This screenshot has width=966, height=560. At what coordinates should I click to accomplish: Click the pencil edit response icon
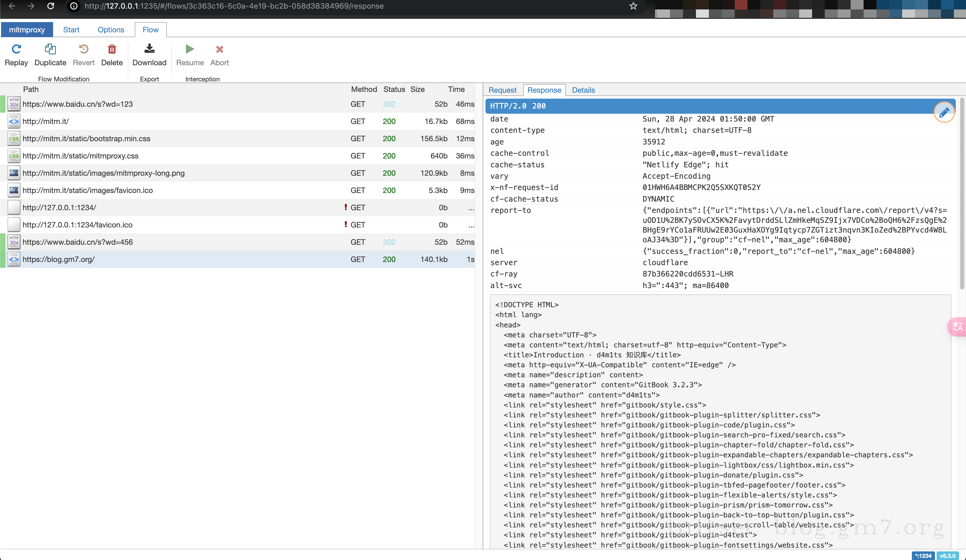944,112
